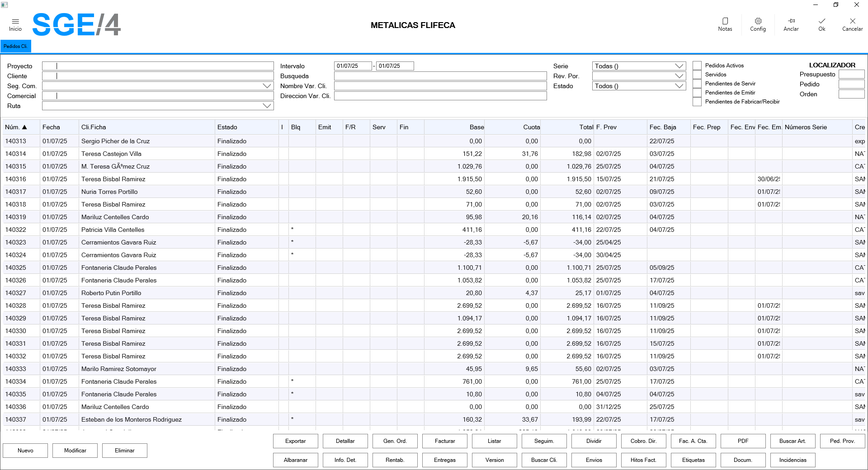The height and width of the screenshot is (470, 868).
Task: Click the Modificar button
Action: tap(75, 451)
